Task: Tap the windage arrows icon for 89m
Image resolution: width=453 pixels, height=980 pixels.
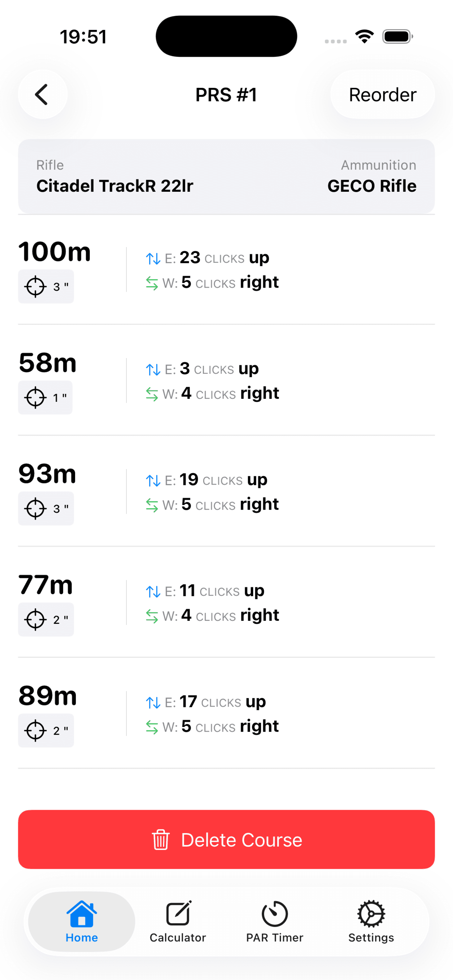Action: point(152,727)
